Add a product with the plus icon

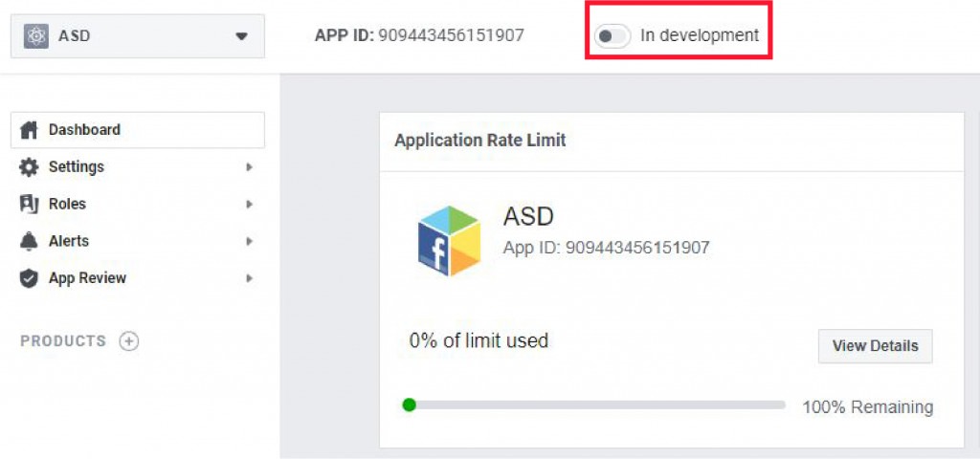click(x=129, y=341)
